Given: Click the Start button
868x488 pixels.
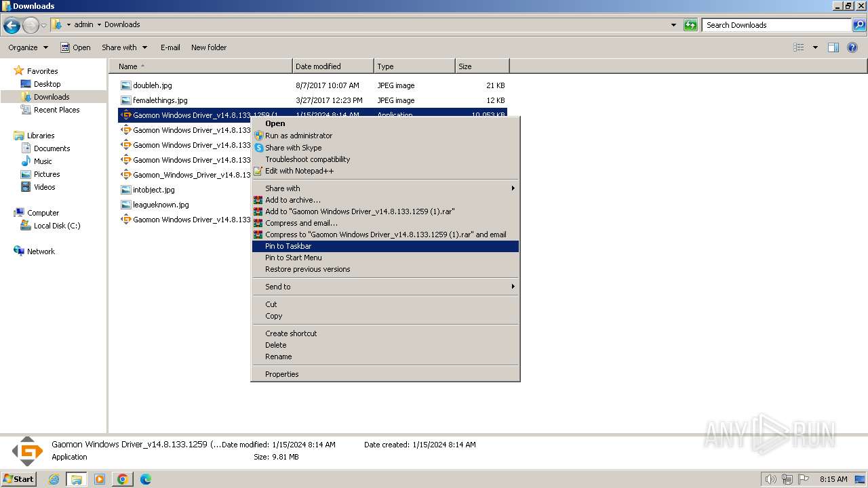Looking at the screenshot, I should 18,479.
